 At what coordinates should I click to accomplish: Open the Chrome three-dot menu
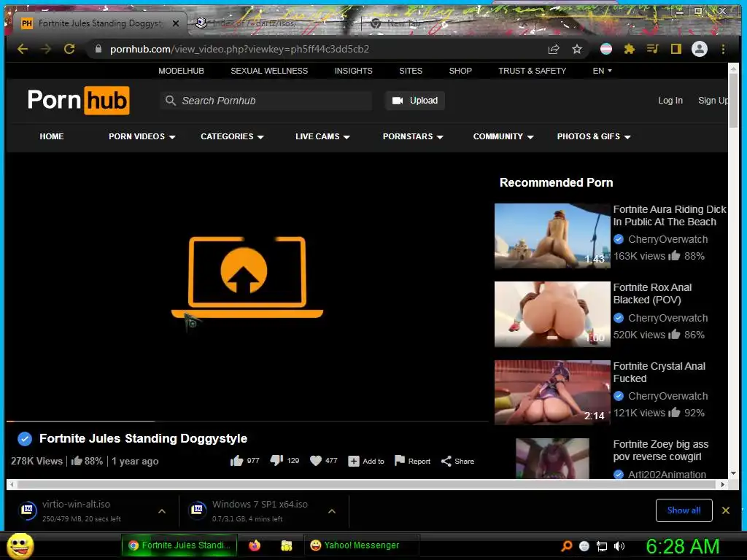click(723, 49)
